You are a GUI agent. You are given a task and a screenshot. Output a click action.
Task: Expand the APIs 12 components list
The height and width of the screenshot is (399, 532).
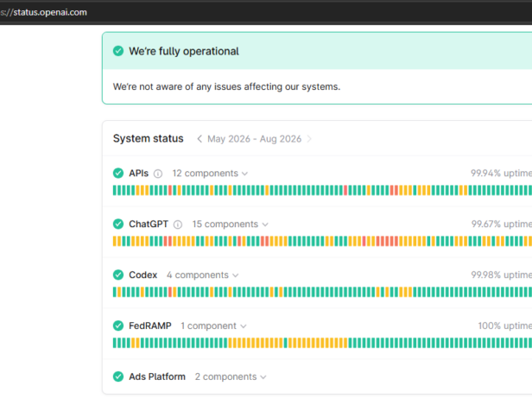[210, 174]
